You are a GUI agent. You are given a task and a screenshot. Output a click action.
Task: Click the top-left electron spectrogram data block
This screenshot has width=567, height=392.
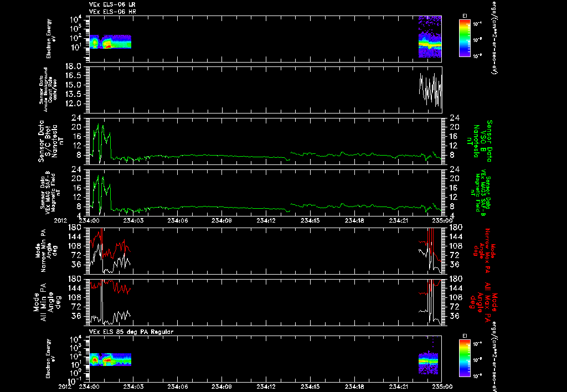pos(110,42)
